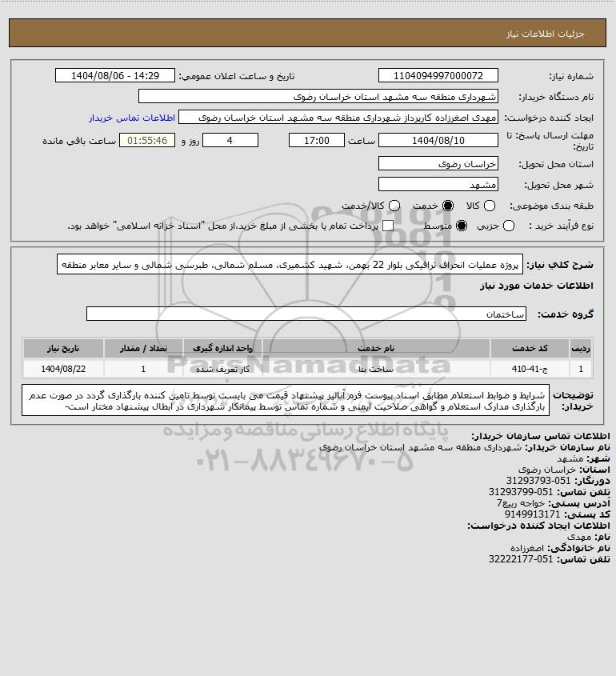Image resolution: width=616 pixels, height=676 pixels.
Task: Click unit cell کار تعریف شده
Action: pos(222,369)
